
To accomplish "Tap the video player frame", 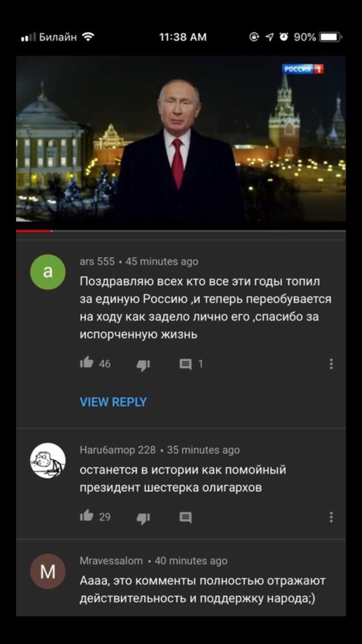I will coord(181,139).
